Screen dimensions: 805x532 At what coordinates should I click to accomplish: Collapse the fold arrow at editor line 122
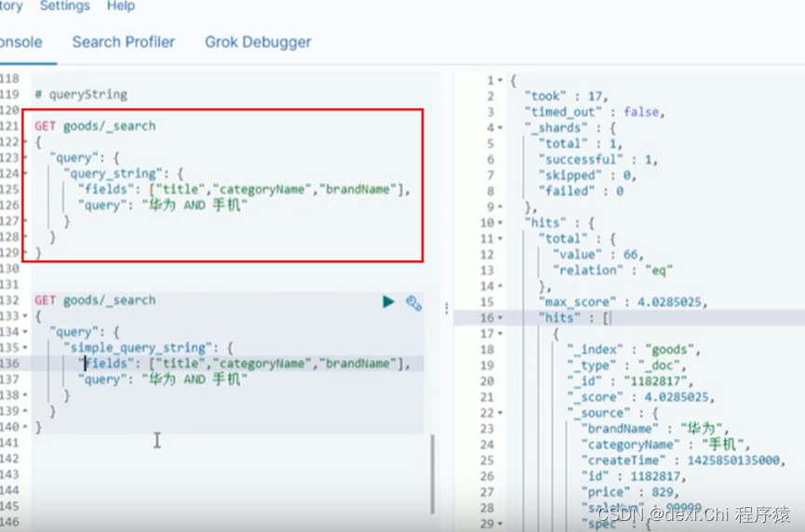24,142
